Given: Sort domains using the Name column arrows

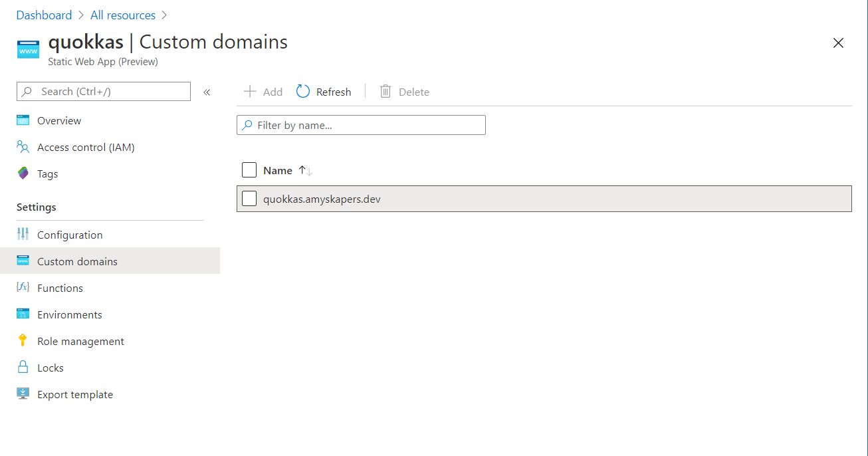Looking at the screenshot, I should (x=305, y=171).
